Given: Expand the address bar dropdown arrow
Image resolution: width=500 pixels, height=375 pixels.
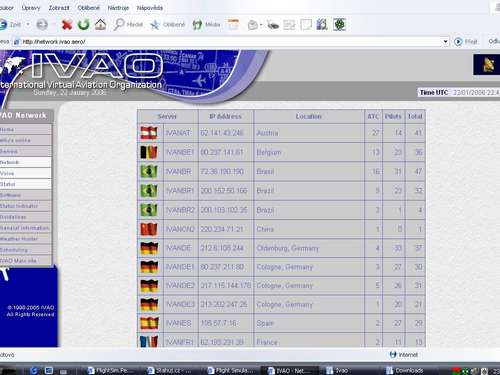Looking at the screenshot, I should point(445,42).
